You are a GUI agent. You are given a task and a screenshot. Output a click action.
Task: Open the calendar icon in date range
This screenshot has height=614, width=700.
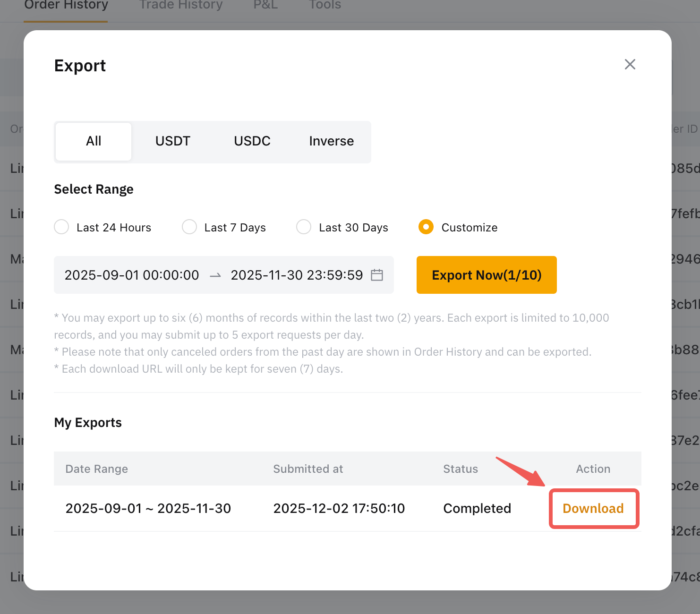[x=376, y=275]
